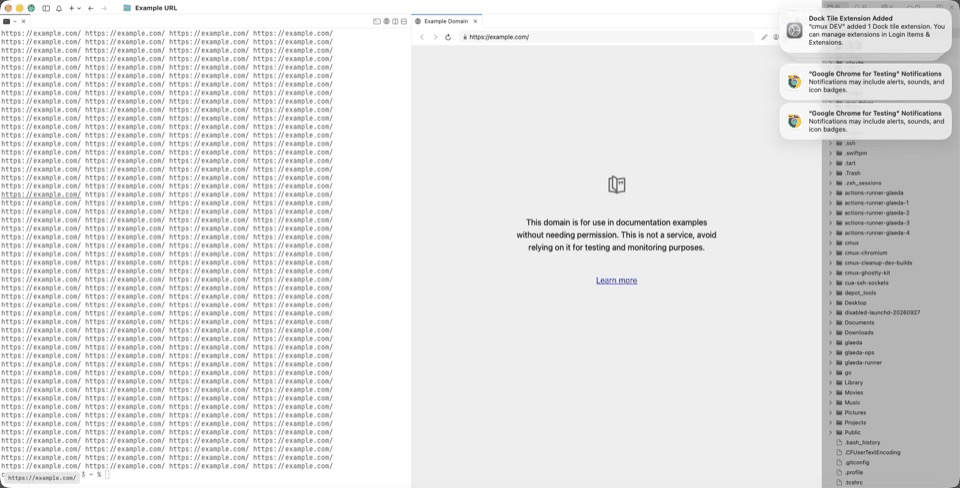Toggle the sidebar panel icon in title bar

(x=46, y=8)
